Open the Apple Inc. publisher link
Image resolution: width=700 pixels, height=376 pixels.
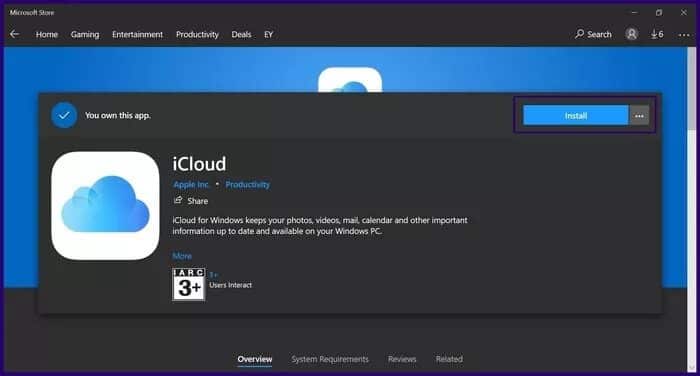coord(191,184)
